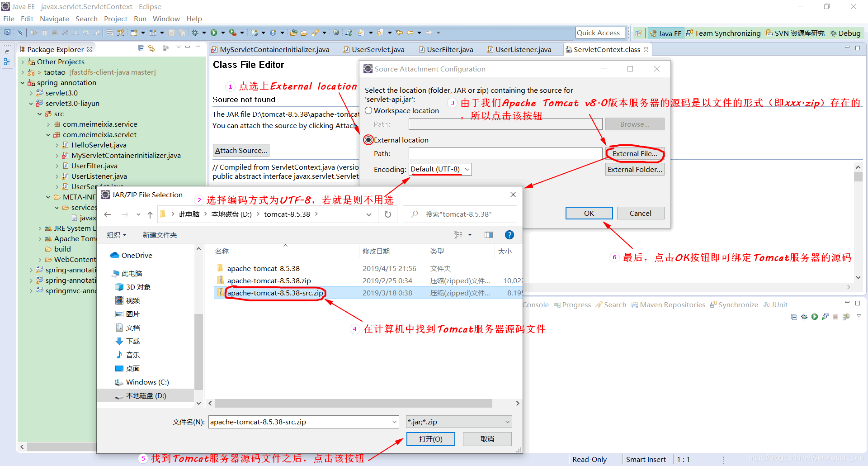Click the view layout icon in file dialog
Image resolution: width=868 pixels, height=466 pixels.
point(458,235)
